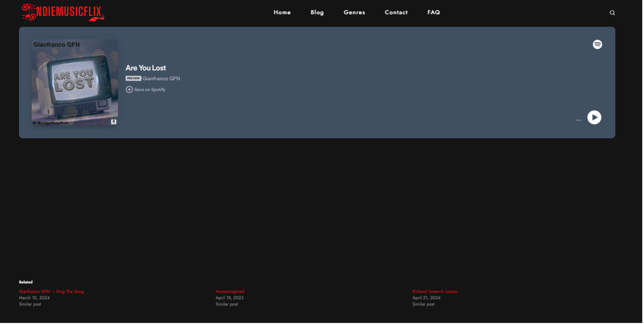
Task: Open the Gianfranco GFN artist link in the player
Action: [x=162, y=79]
